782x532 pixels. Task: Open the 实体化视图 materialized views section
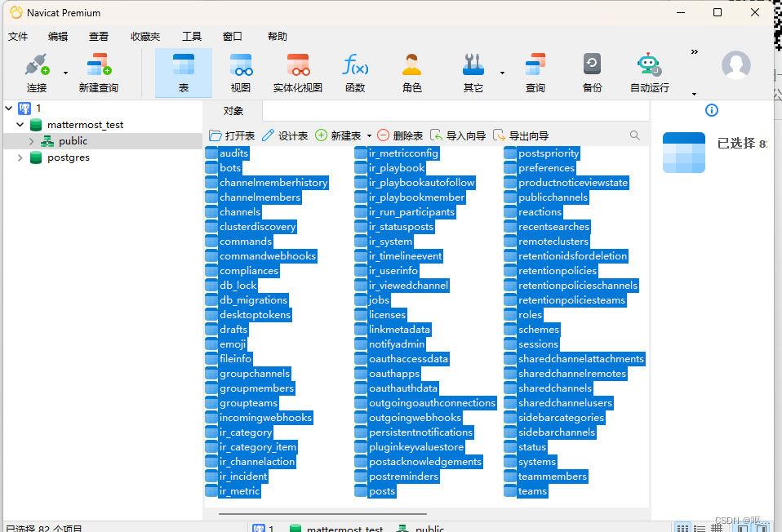coord(298,73)
